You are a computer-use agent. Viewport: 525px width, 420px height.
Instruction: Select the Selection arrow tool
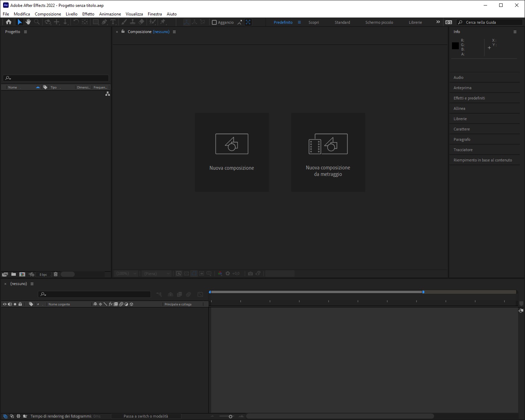[20, 22]
